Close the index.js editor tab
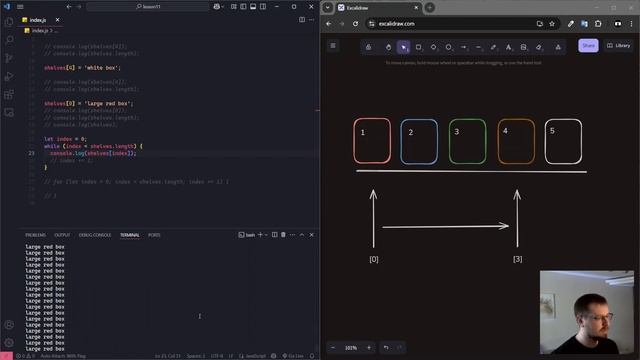Viewport: 640px width, 360px height. [57, 20]
